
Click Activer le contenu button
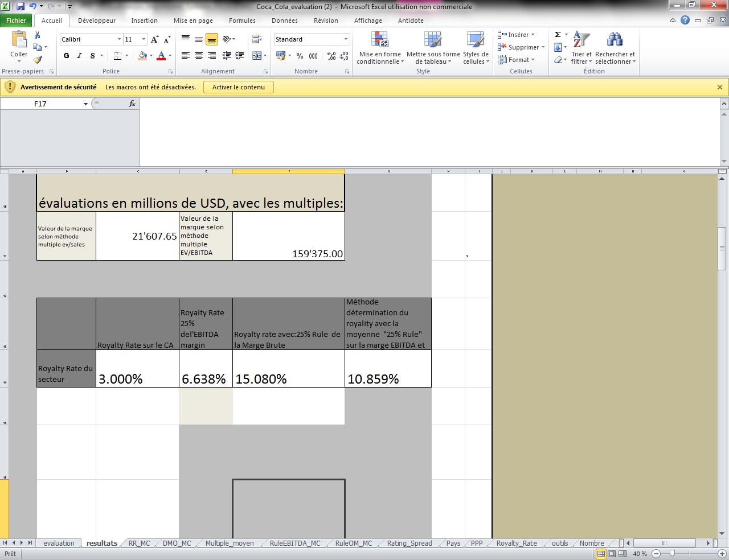239,87
